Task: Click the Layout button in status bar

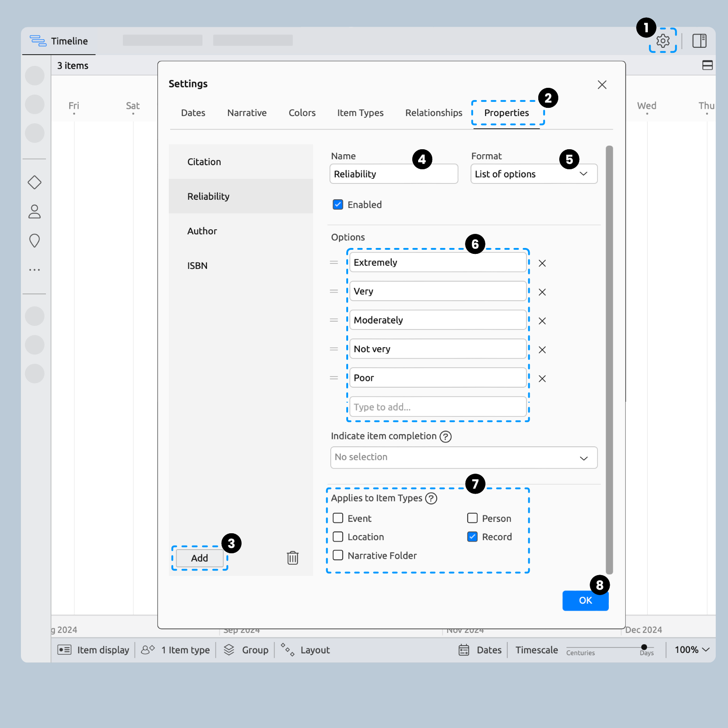Action: click(x=305, y=650)
